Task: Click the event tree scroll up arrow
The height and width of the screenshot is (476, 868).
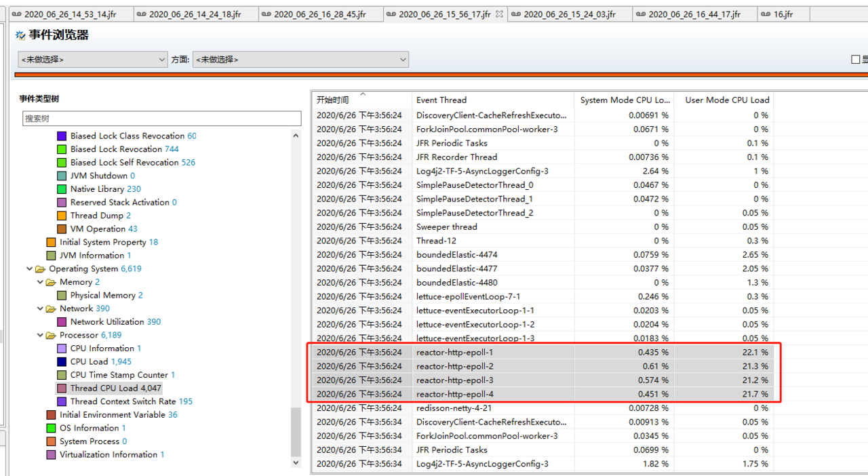Action: (296, 136)
